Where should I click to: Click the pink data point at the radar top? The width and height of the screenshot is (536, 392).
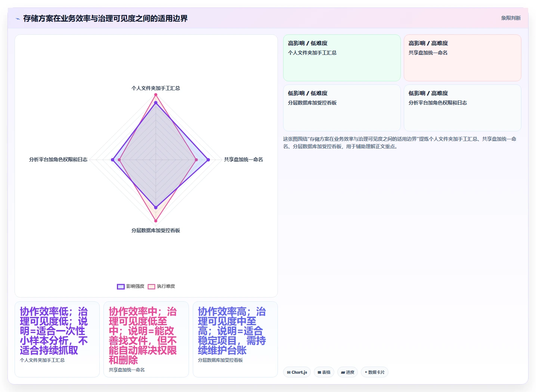tap(156, 95)
